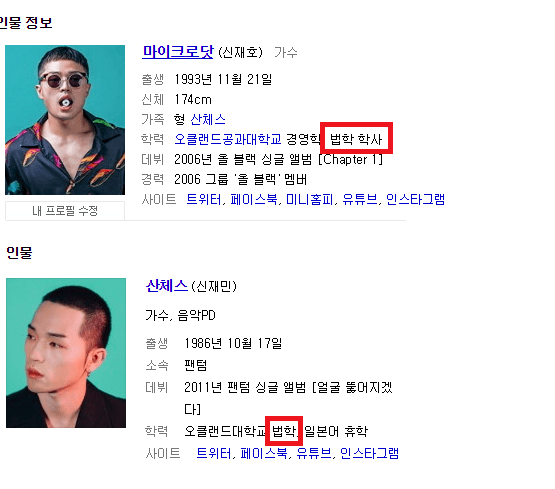Open 마이크로닷's 인스타그램 link
The image size is (555, 489).
(415, 200)
